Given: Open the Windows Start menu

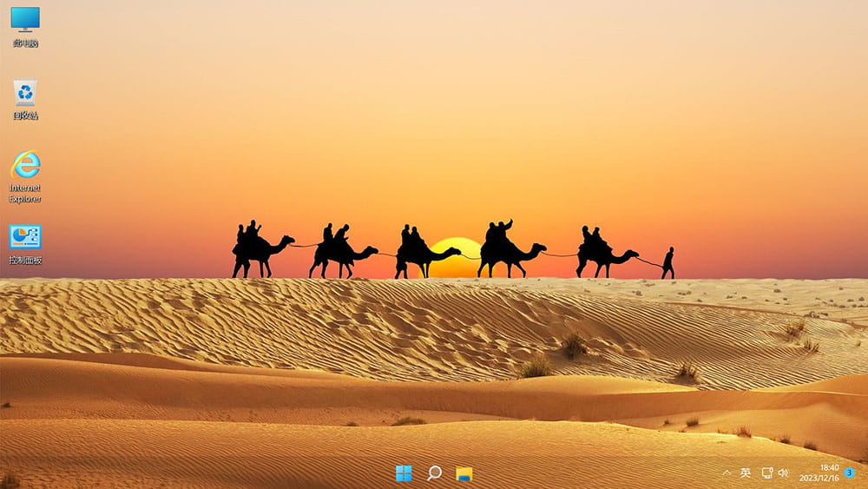Looking at the screenshot, I should [x=404, y=473].
